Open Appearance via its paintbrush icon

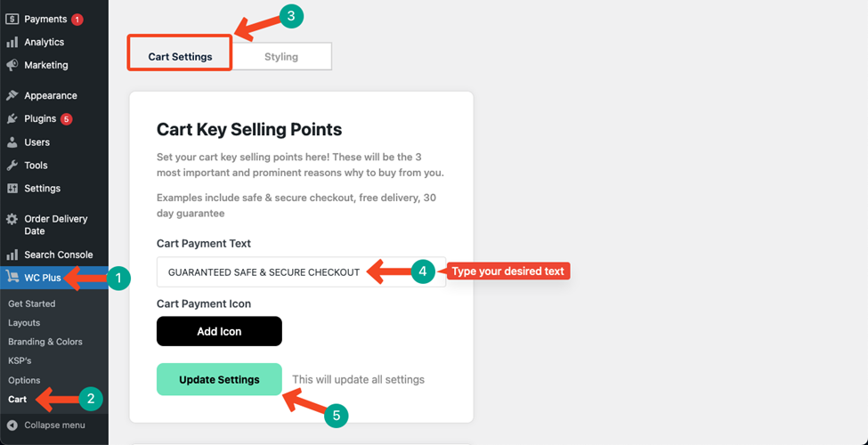[x=12, y=96]
